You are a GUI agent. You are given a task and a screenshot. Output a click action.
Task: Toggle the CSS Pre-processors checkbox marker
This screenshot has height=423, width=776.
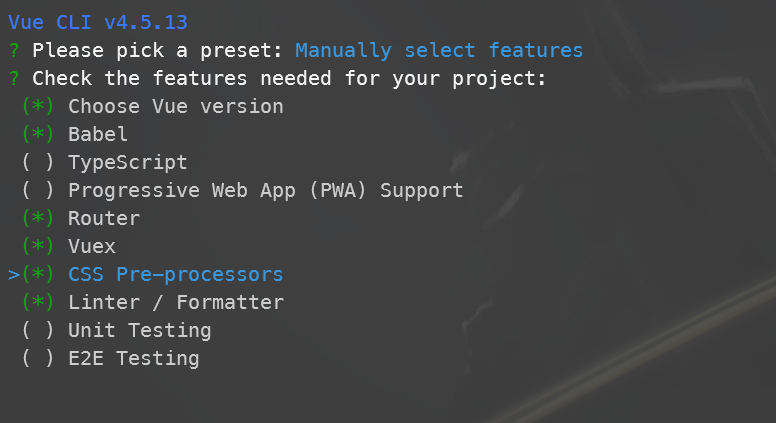point(38,274)
